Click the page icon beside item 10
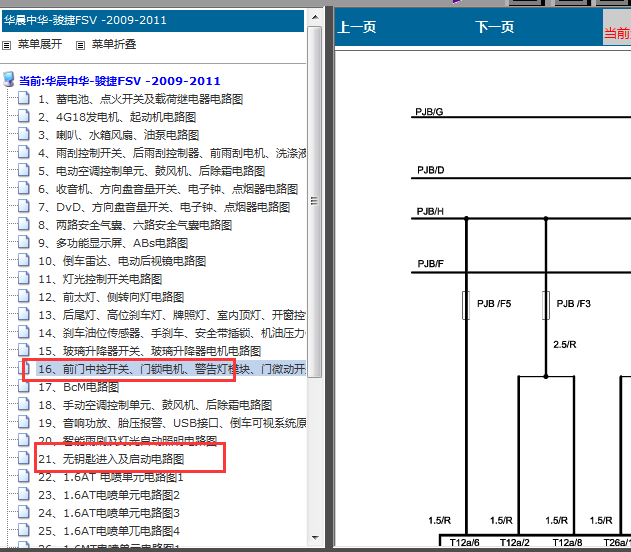 coord(24,260)
